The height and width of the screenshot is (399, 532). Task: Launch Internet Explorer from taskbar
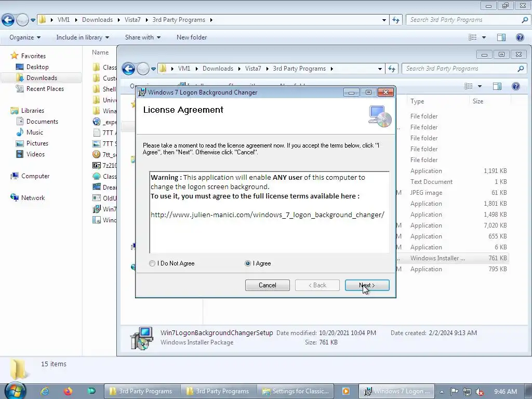pos(45,391)
